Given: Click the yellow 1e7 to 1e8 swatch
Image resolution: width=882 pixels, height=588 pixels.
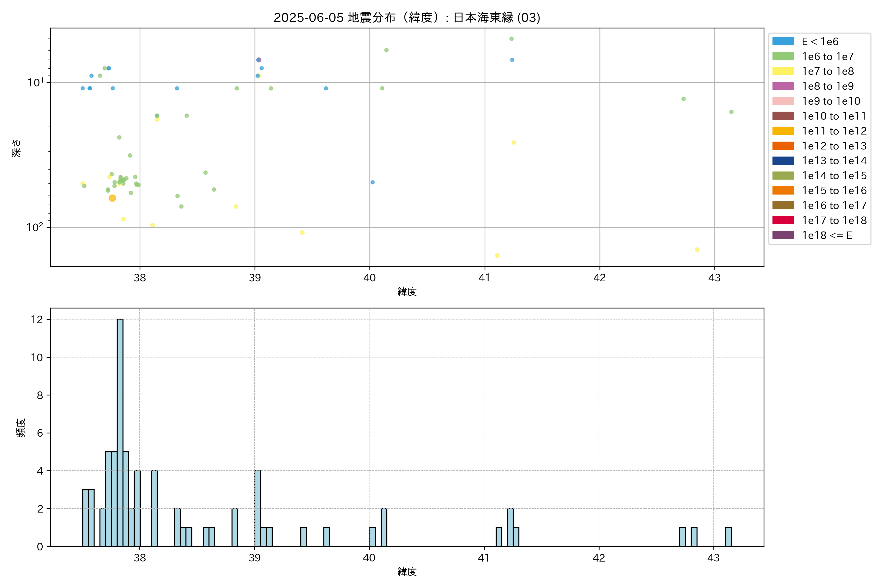Looking at the screenshot, I should coord(783,71).
